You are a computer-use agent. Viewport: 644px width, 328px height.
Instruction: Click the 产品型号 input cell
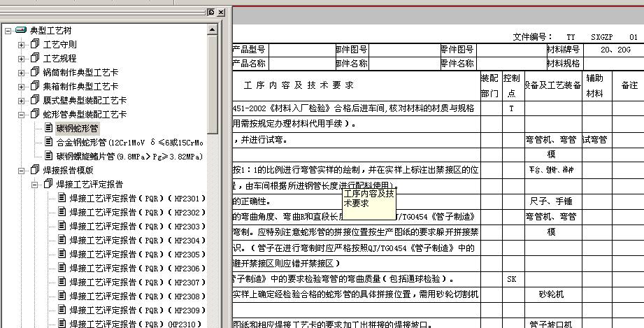click(x=301, y=50)
